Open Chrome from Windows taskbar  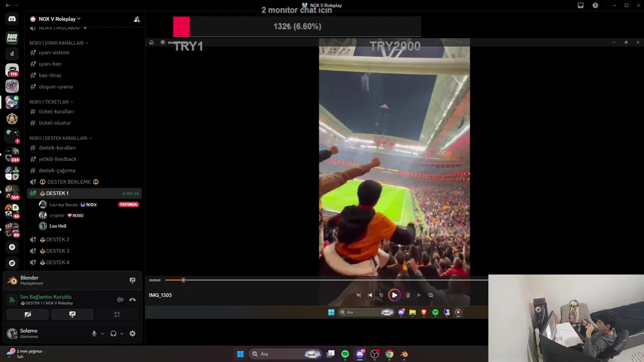point(389,354)
